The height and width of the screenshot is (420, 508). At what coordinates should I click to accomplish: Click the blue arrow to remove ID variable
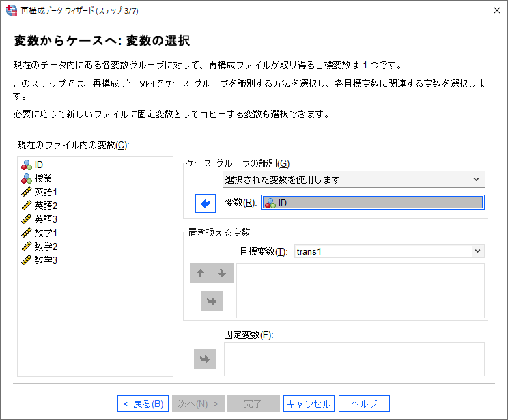click(x=205, y=203)
